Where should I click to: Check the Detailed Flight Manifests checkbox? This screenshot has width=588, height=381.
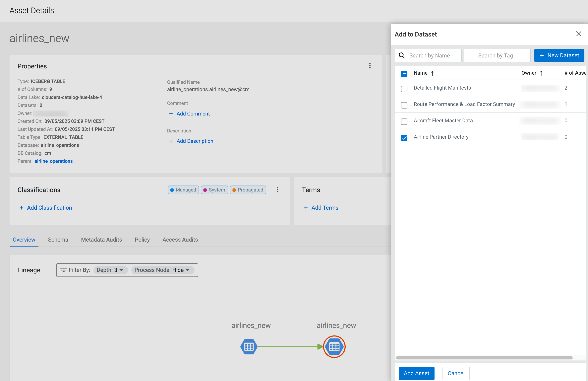click(404, 89)
